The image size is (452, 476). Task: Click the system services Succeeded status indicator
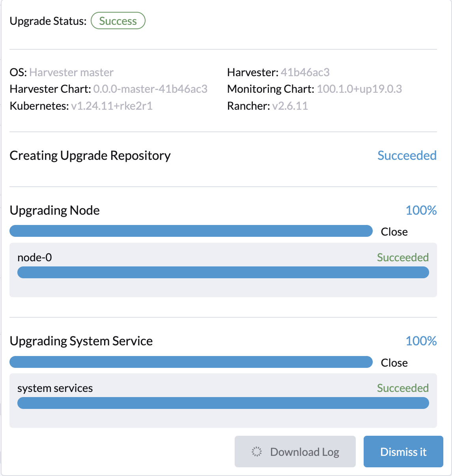coord(403,388)
